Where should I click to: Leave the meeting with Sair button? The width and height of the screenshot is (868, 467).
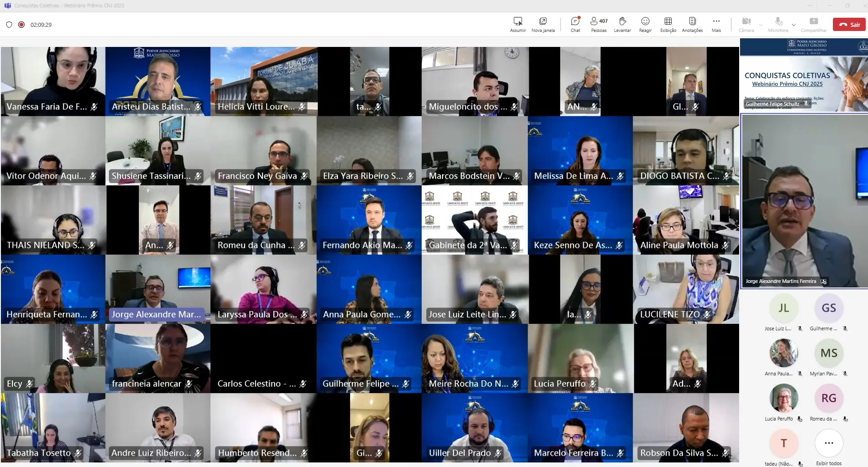coord(849,25)
